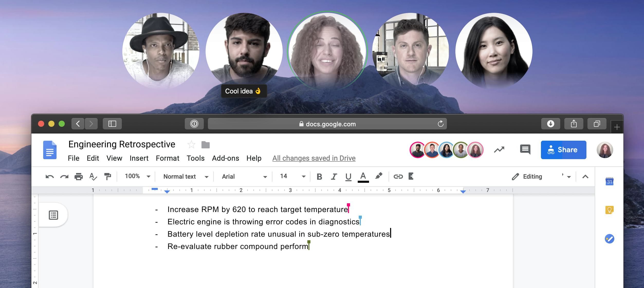Open the document outline panel
The width and height of the screenshot is (644, 288).
point(53,215)
